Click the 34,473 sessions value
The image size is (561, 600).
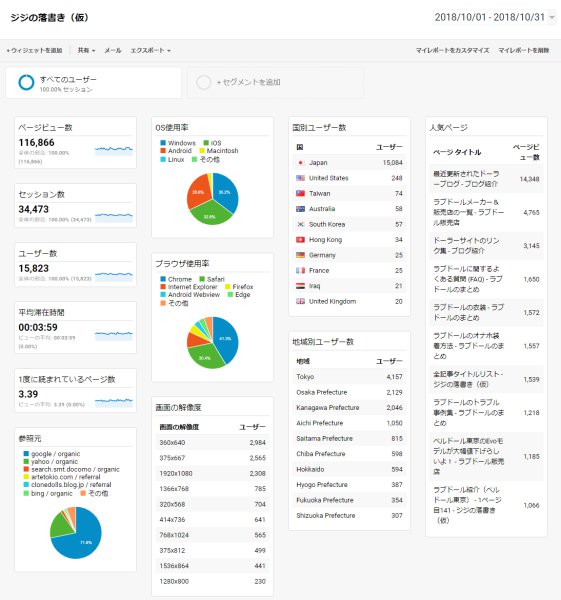(x=34, y=209)
